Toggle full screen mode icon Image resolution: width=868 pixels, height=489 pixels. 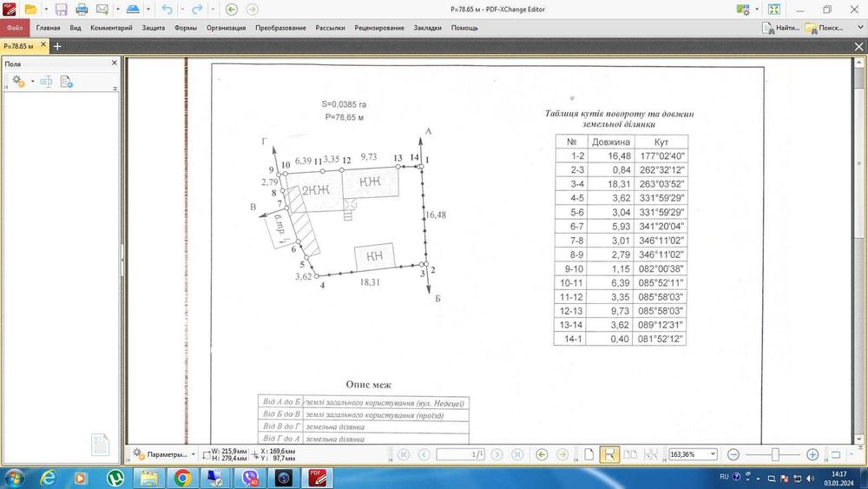(773, 10)
